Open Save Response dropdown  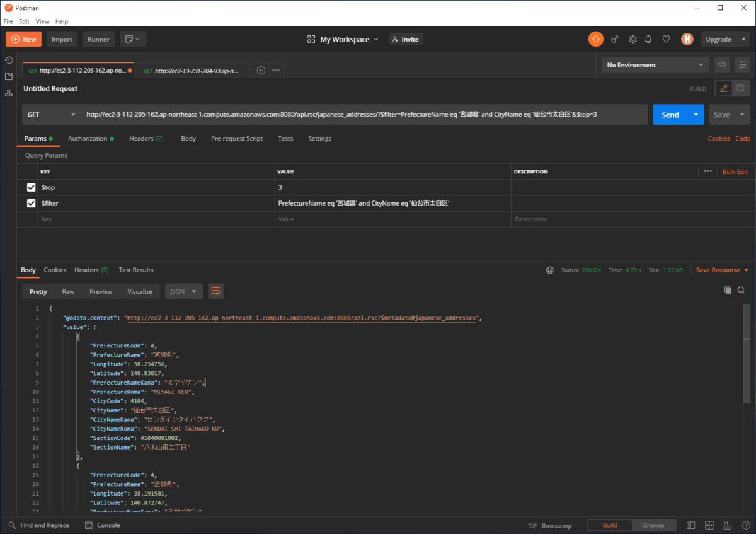(722, 270)
